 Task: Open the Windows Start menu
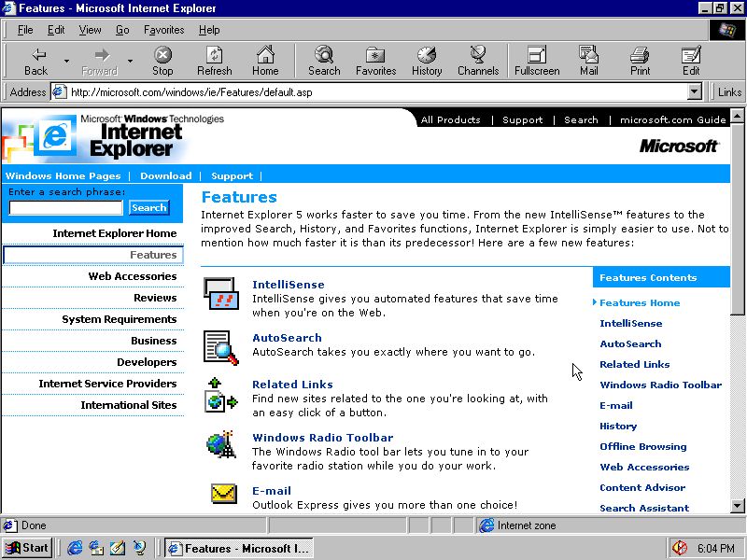pyautogui.click(x=27, y=548)
